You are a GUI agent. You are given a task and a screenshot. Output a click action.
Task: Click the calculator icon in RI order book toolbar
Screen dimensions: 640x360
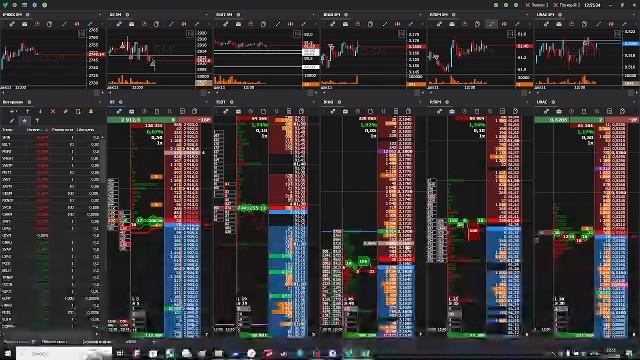pos(182,111)
